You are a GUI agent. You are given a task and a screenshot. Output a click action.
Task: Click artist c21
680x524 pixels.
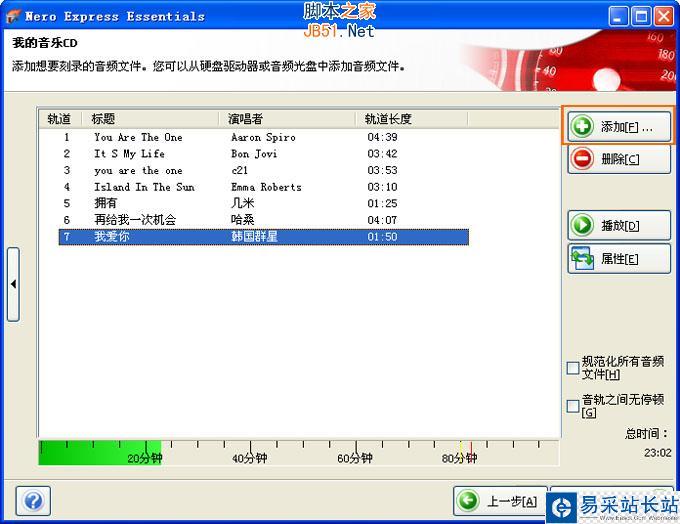[x=239, y=170]
